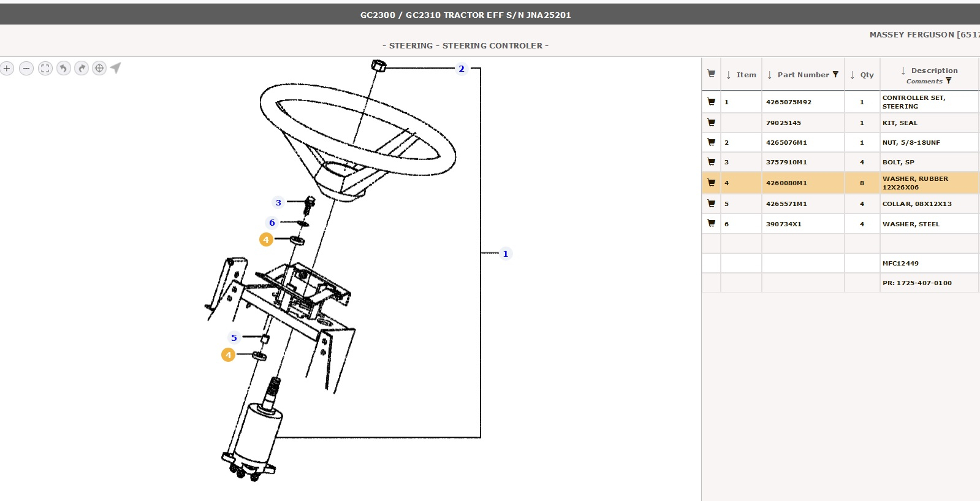
Task: Open the Part Number filter
Action: tap(835, 75)
